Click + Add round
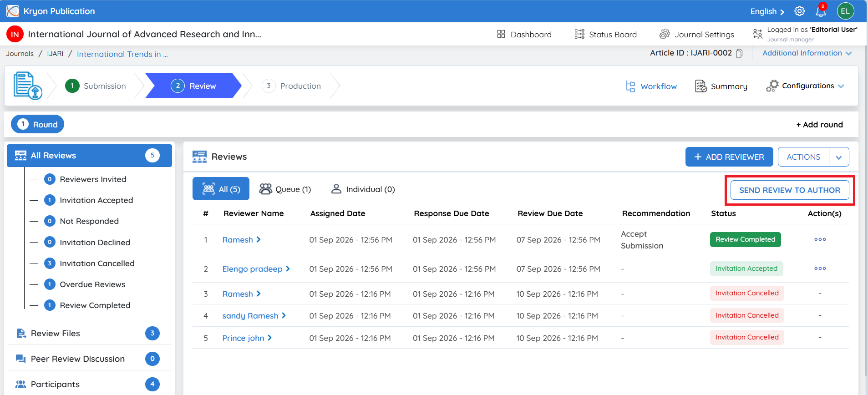This screenshot has height=395, width=868. (819, 125)
